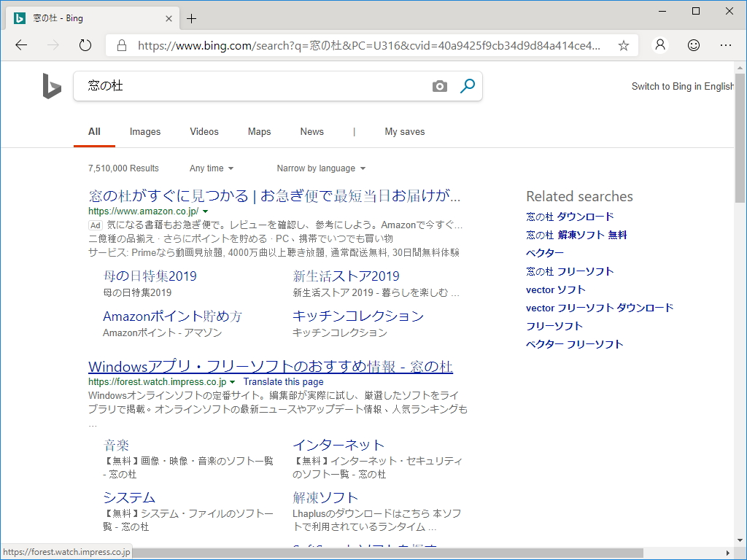Click the back navigation arrow
Image resolution: width=747 pixels, height=560 pixels.
[x=20, y=44]
